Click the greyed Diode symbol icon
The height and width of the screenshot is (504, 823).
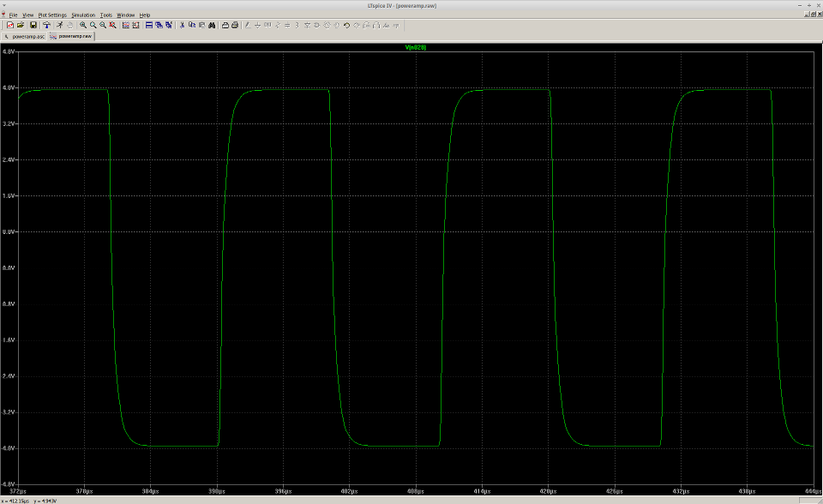pos(307,25)
